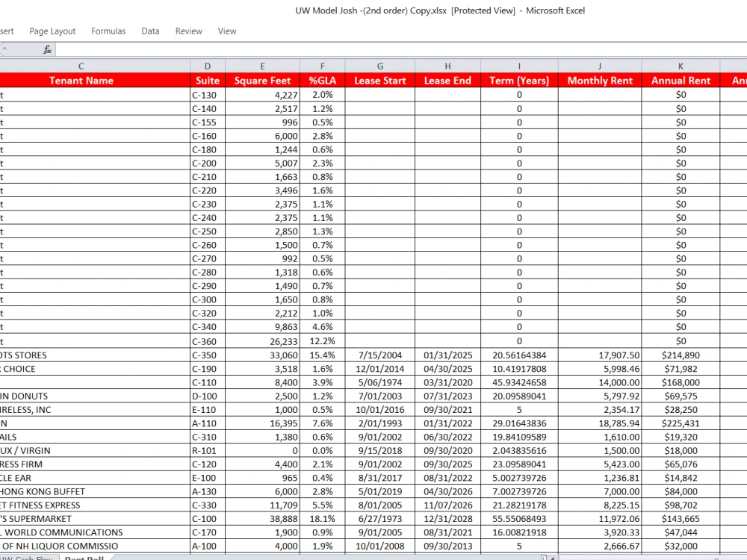
Task: Select suite cell C-360
Action: 207,341
